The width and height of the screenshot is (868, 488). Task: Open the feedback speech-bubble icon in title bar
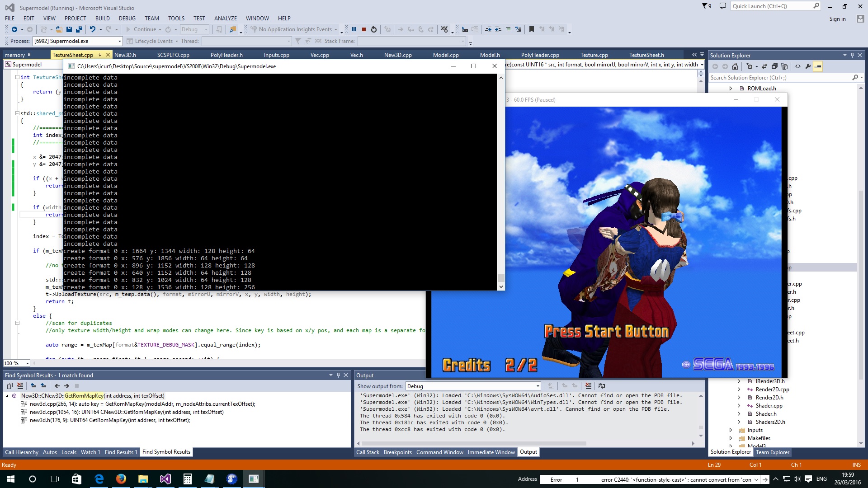(723, 6)
